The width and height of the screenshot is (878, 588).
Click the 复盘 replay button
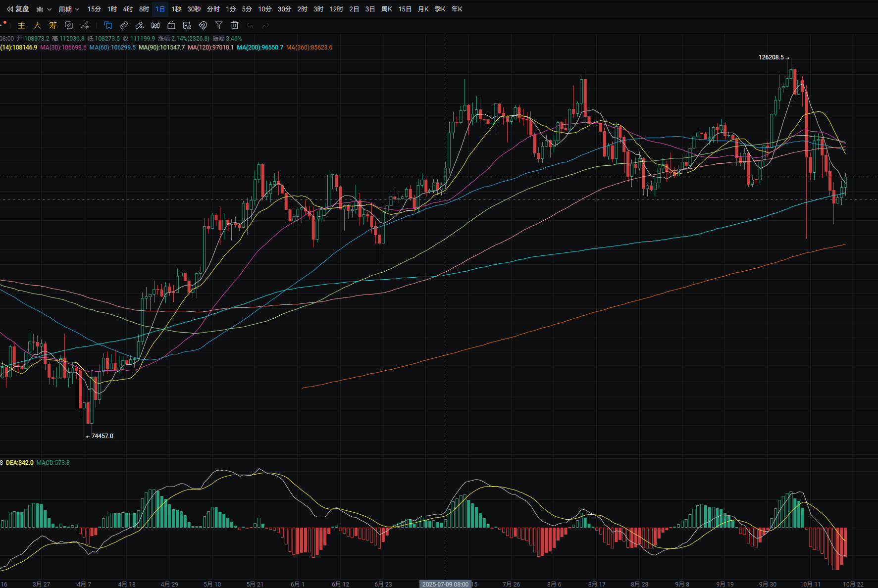(x=18, y=9)
